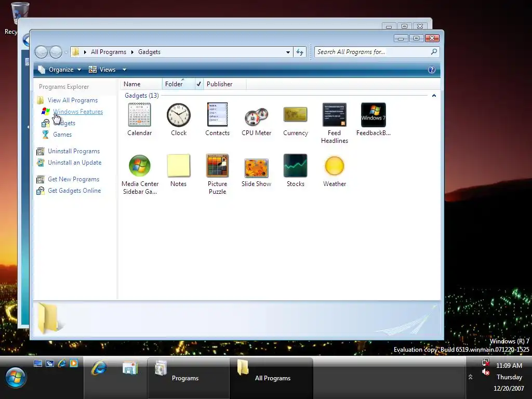532x399 pixels.
Task: Open Uninstall an Update link
Action: pyautogui.click(x=74, y=163)
